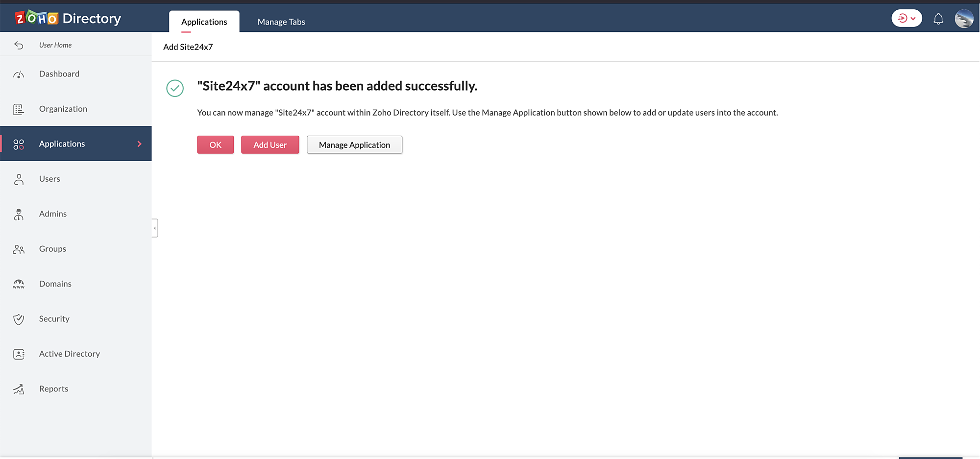Collapse the left sidebar panel handle
This screenshot has height=459, width=980.
(155, 228)
